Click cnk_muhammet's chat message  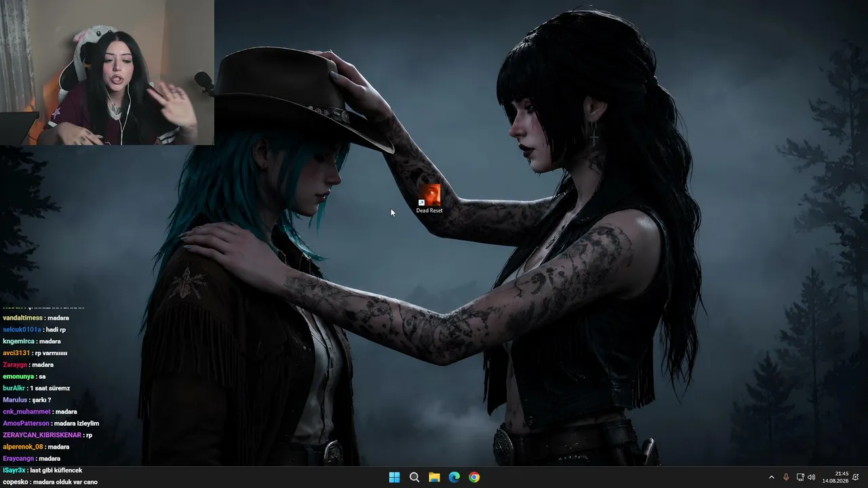coord(40,411)
